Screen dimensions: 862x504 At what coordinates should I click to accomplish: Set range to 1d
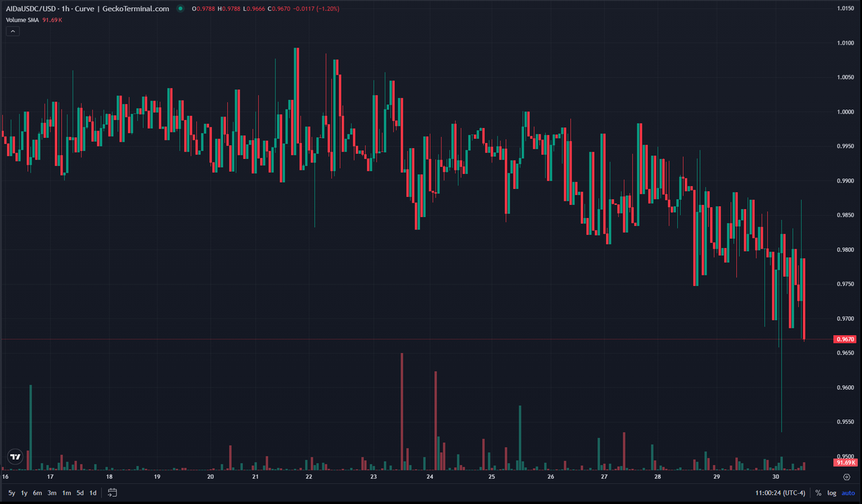pos(93,493)
